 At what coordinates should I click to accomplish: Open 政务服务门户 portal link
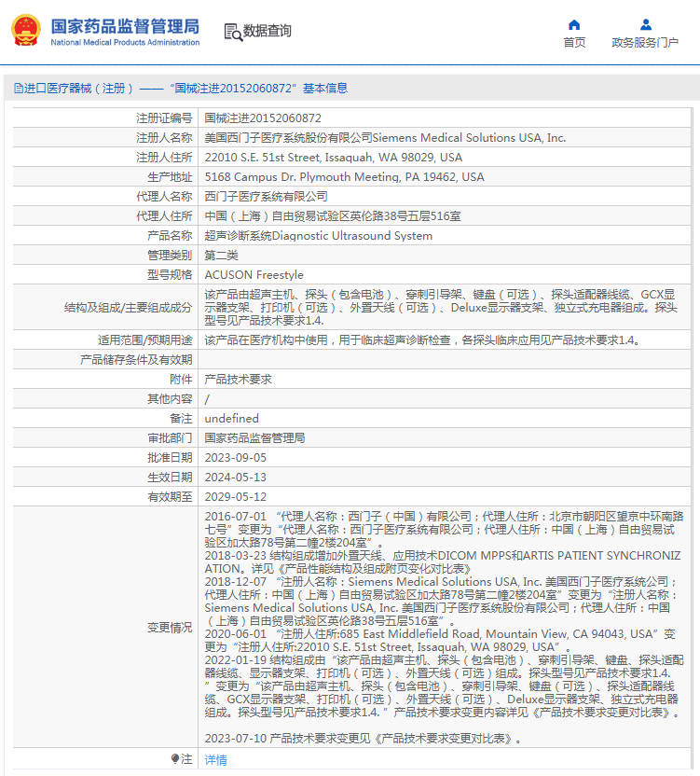click(x=645, y=43)
